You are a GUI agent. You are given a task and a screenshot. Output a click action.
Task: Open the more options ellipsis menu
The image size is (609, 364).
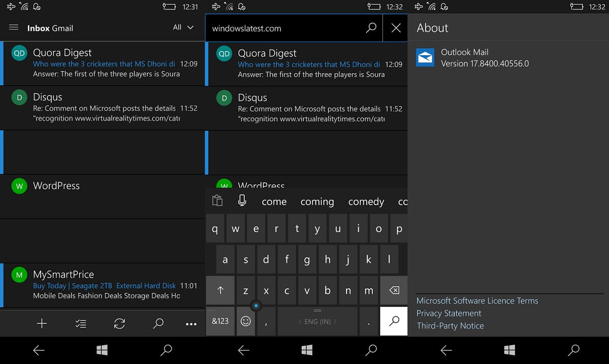[191, 324]
